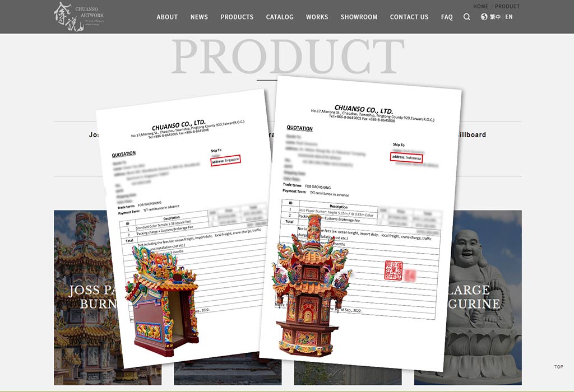Open the ABOUT menu
The image size is (574, 392).
point(167,17)
